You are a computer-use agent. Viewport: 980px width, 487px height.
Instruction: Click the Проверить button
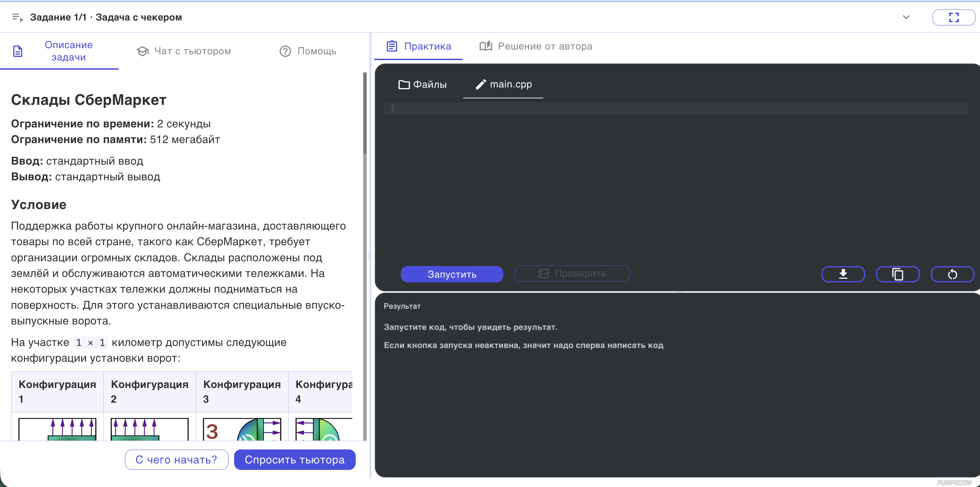(x=572, y=273)
